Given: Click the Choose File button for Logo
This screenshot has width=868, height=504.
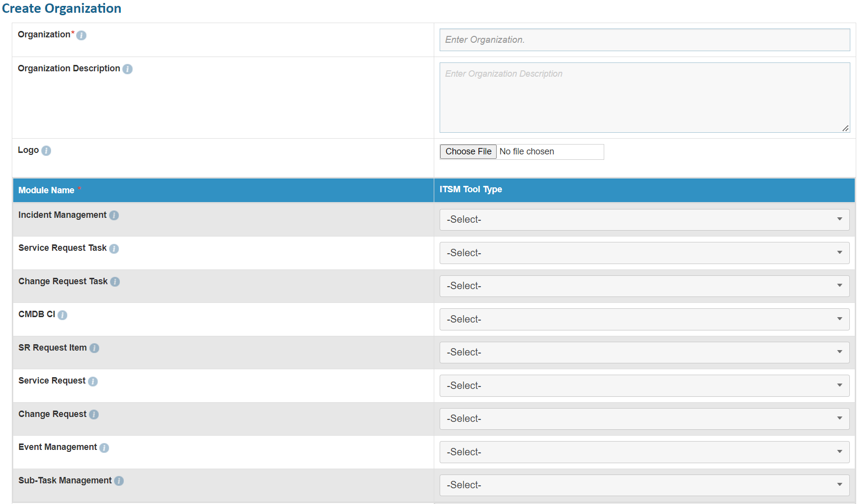Looking at the screenshot, I should point(468,151).
